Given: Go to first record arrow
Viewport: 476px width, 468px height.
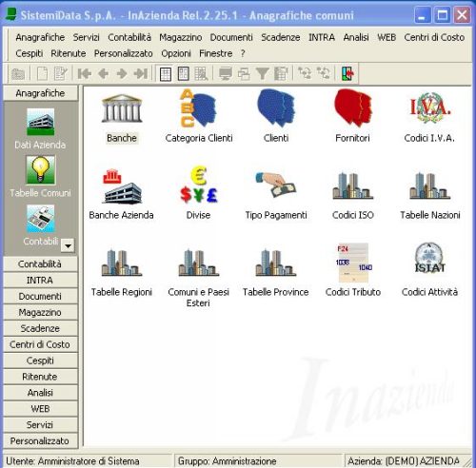Looking at the screenshot, I should point(85,73).
